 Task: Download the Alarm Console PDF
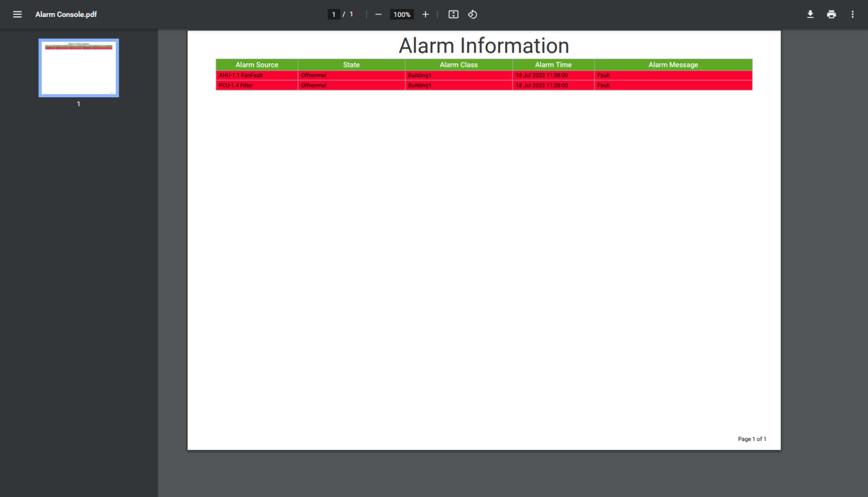coord(810,14)
